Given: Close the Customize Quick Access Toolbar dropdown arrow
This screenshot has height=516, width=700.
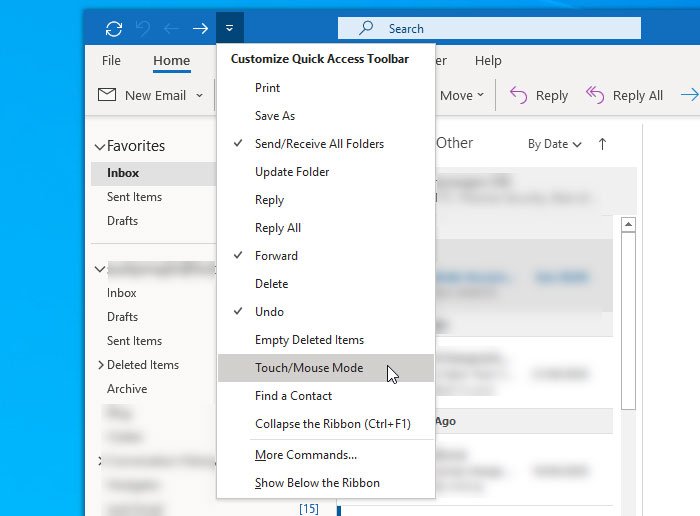Looking at the screenshot, I should [229, 28].
